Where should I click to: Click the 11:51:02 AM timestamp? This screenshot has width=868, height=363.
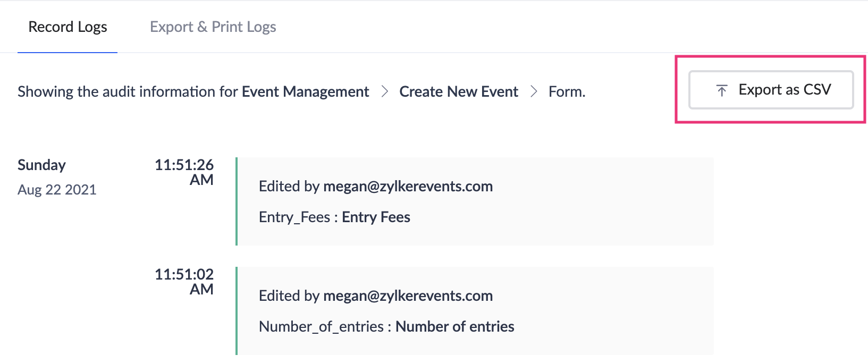pyautogui.click(x=184, y=281)
